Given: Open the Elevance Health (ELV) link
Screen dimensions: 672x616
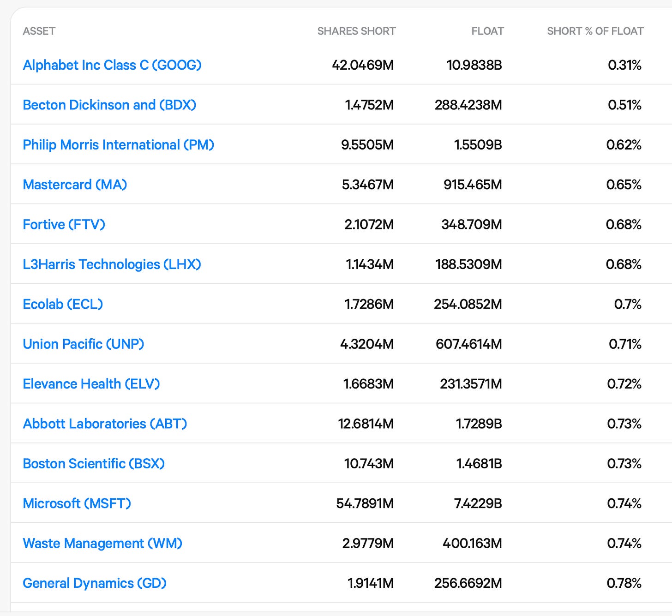Looking at the screenshot, I should point(91,384).
